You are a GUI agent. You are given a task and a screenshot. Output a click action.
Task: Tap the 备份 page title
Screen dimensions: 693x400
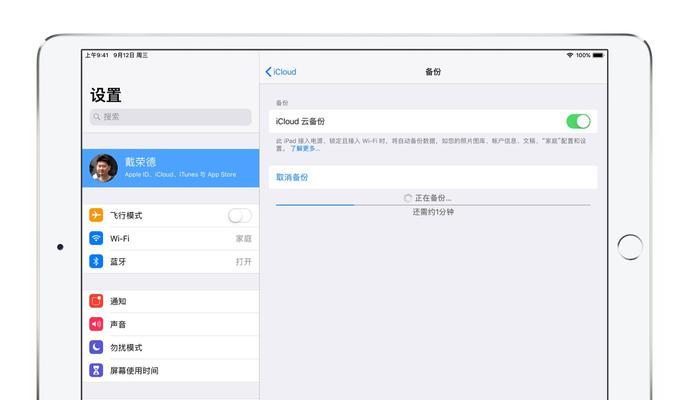pyautogui.click(x=433, y=72)
